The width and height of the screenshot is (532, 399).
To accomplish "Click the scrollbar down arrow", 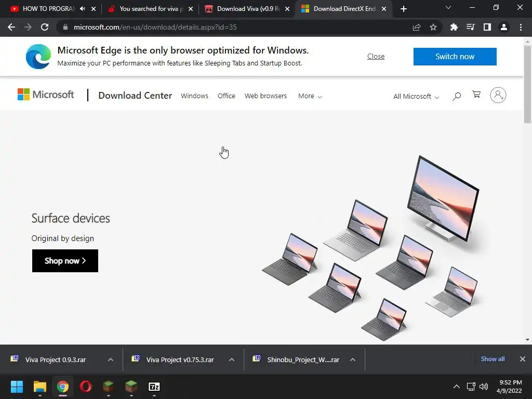I will point(527,340).
